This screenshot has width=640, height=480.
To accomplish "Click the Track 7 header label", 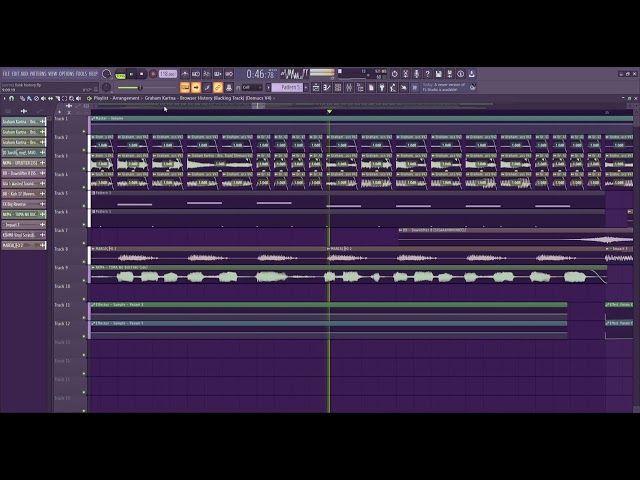I will [61, 231].
